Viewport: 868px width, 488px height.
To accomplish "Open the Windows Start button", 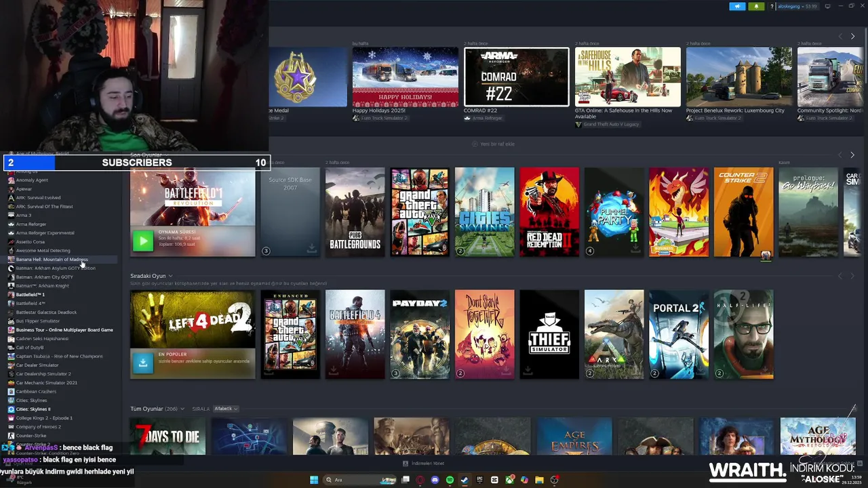I will [x=314, y=480].
